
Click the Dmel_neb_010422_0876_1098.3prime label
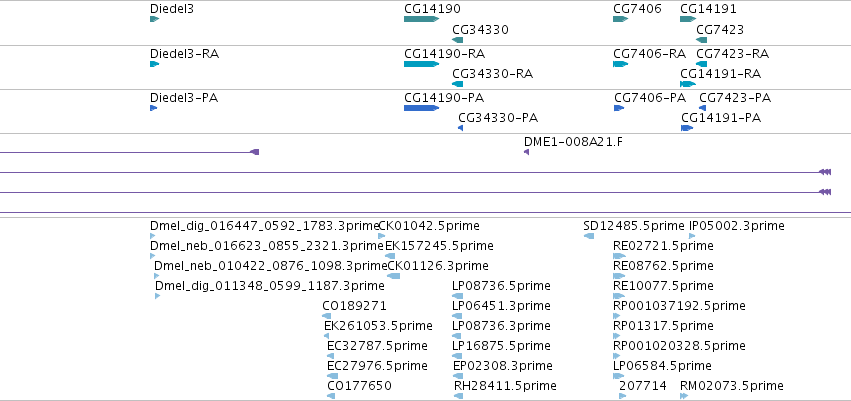tap(271, 266)
